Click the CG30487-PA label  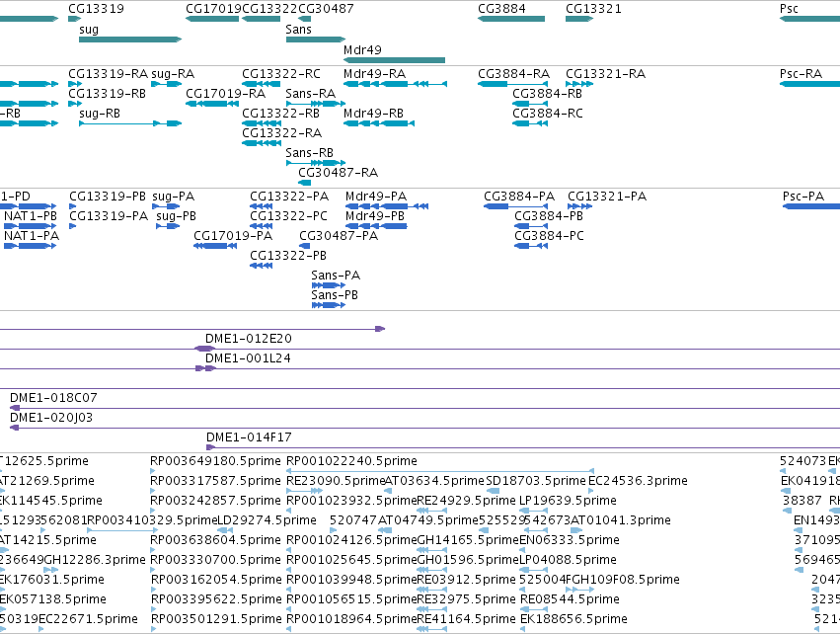tap(339, 236)
